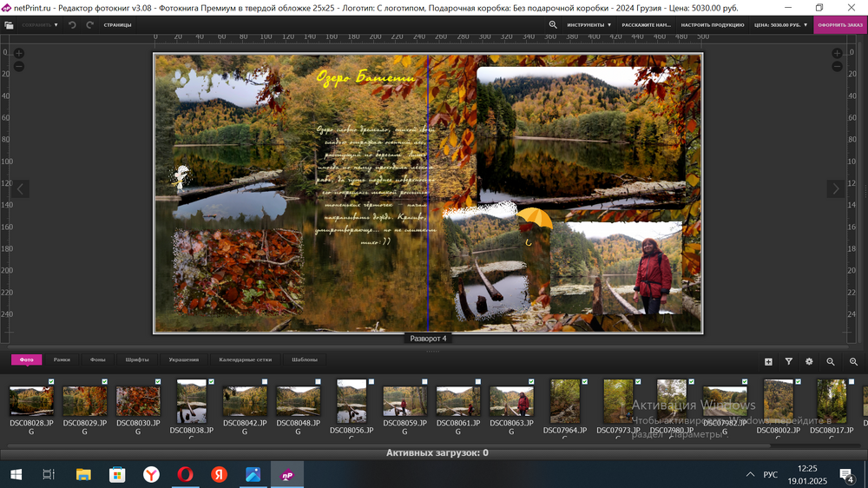Open the Opera browser on the taskbar
Viewport: 868px width, 488px height.
click(185, 475)
